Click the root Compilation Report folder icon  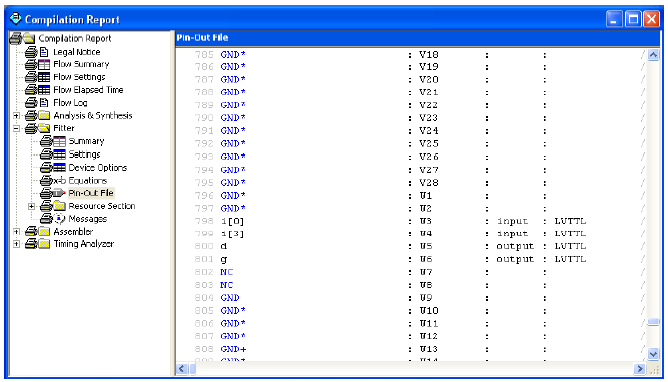(29, 38)
